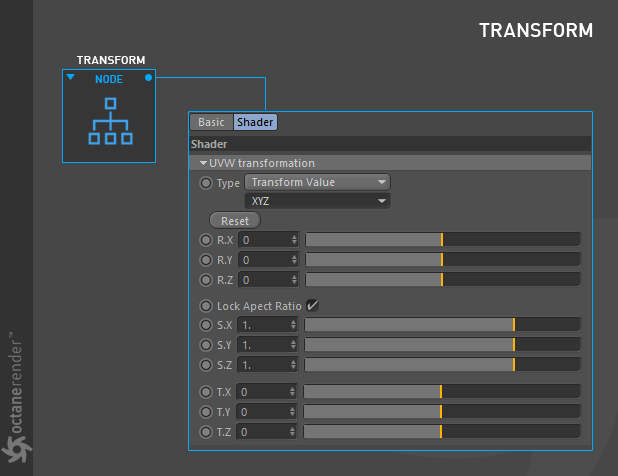The width and height of the screenshot is (618, 476).
Task: Click the R.Y stepper arrows
Action: [x=294, y=260]
